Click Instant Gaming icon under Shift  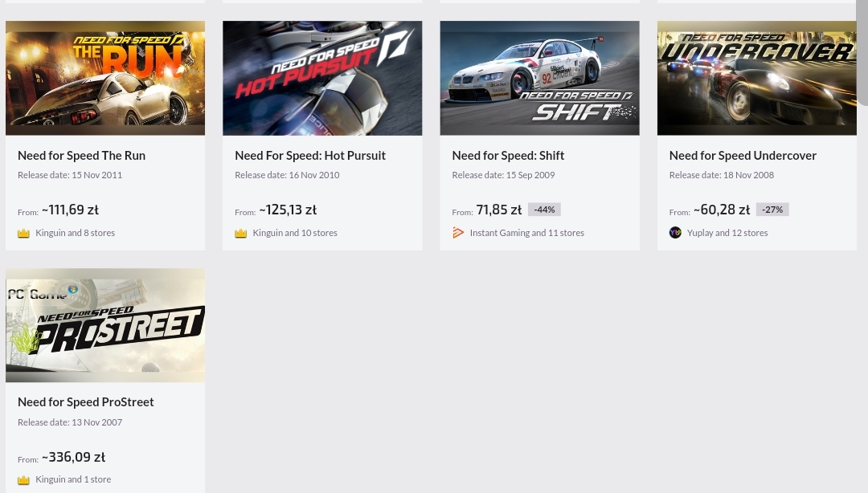458,233
